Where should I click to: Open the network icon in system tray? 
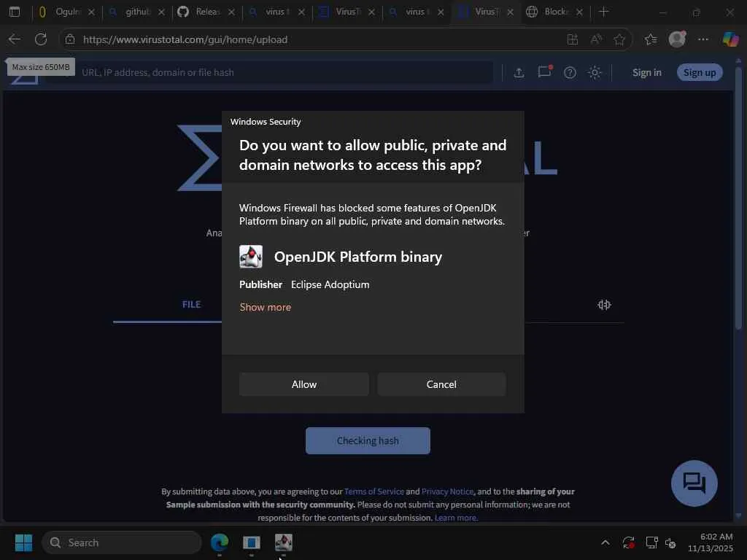(651, 542)
